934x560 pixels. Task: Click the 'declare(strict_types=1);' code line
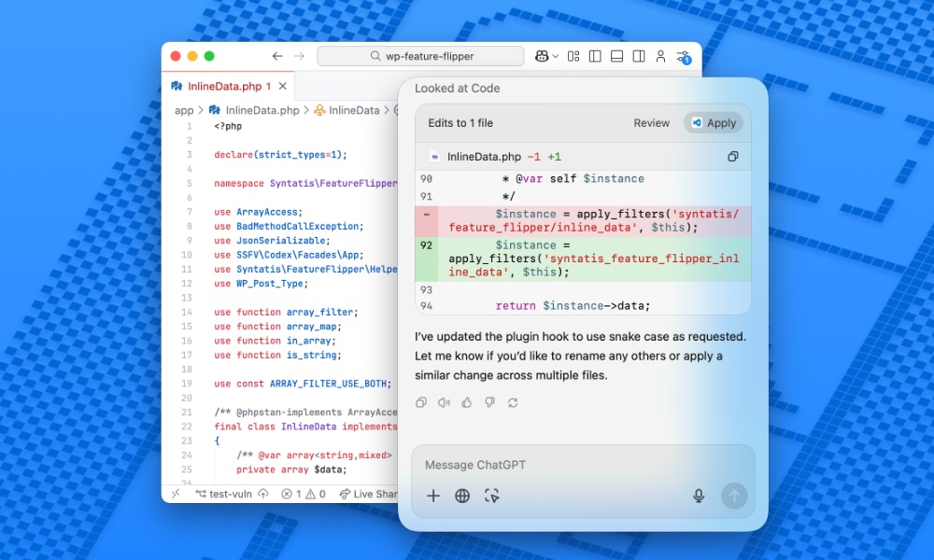point(280,155)
